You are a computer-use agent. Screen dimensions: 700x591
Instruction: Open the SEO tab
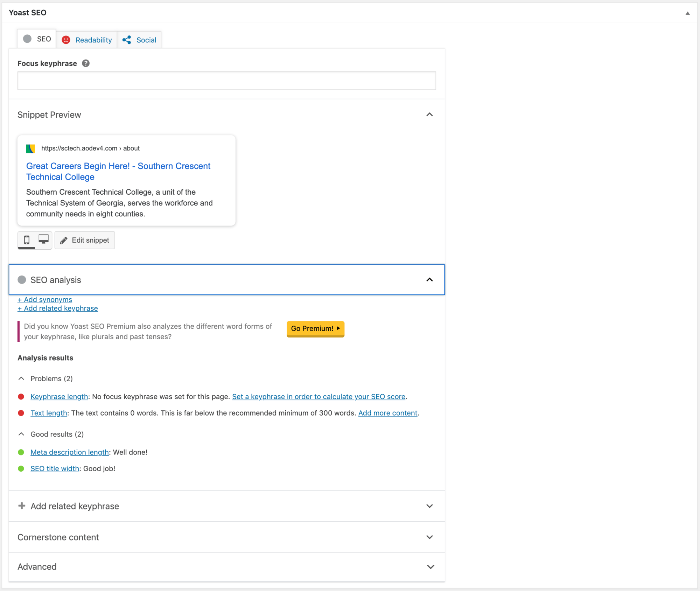tap(37, 39)
